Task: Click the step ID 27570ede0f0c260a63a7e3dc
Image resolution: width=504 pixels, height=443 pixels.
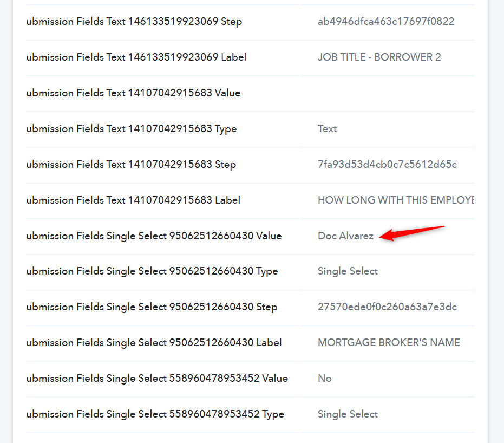Action: click(387, 307)
